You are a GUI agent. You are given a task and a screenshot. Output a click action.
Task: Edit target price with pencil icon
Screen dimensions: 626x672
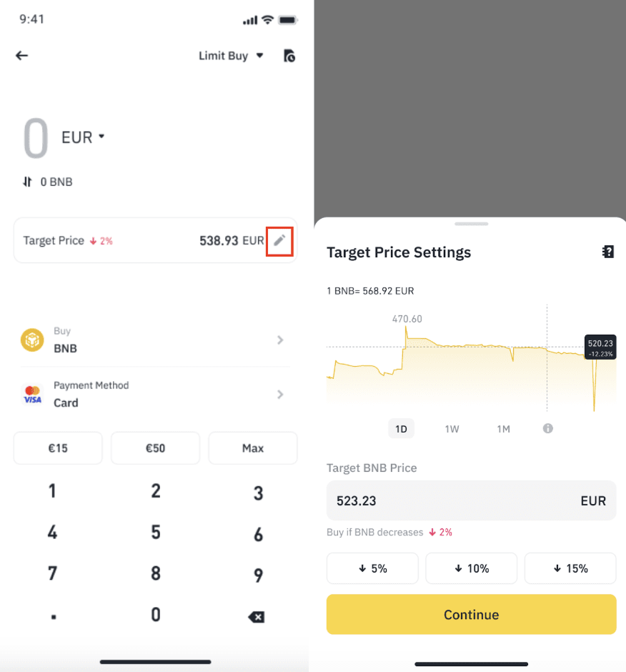click(279, 241)
